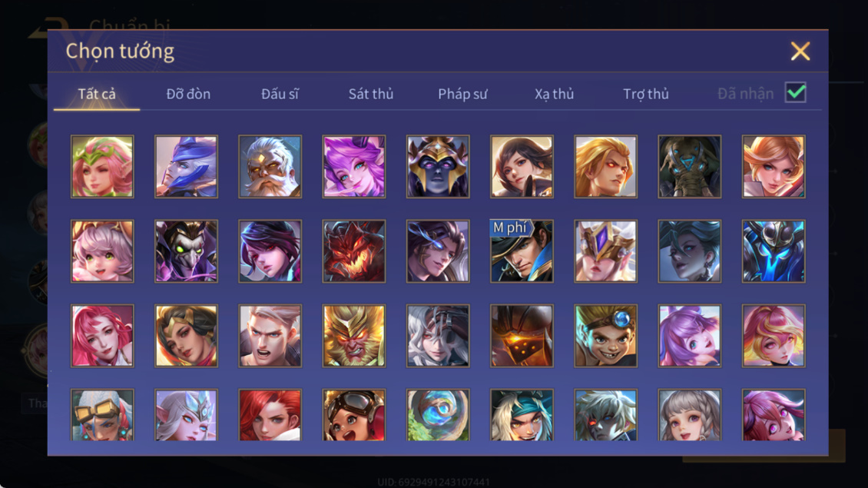Select the pink-haired elf with leaf crown
This screenshot has width=868, height=488.
tap(102, 167)
